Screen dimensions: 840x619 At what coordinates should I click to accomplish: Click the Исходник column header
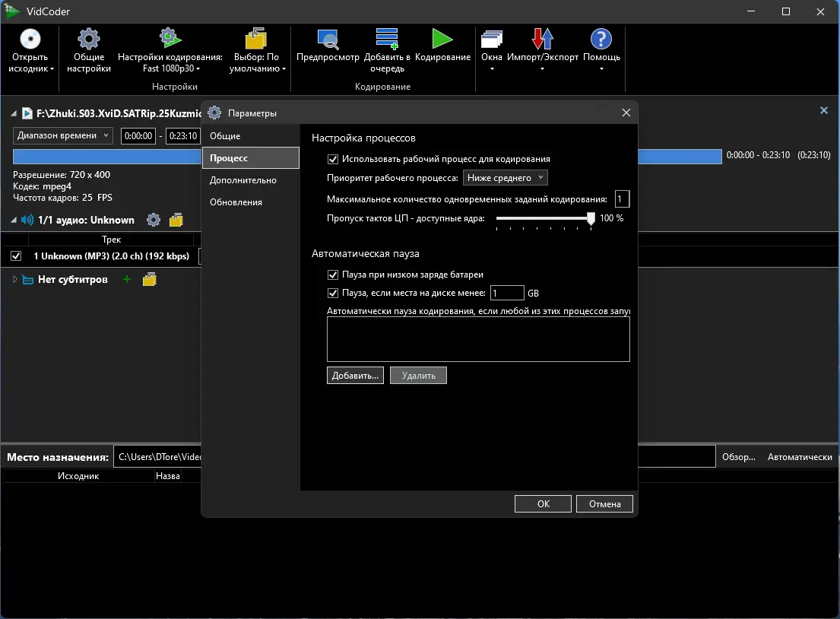(x=78, y=476)
